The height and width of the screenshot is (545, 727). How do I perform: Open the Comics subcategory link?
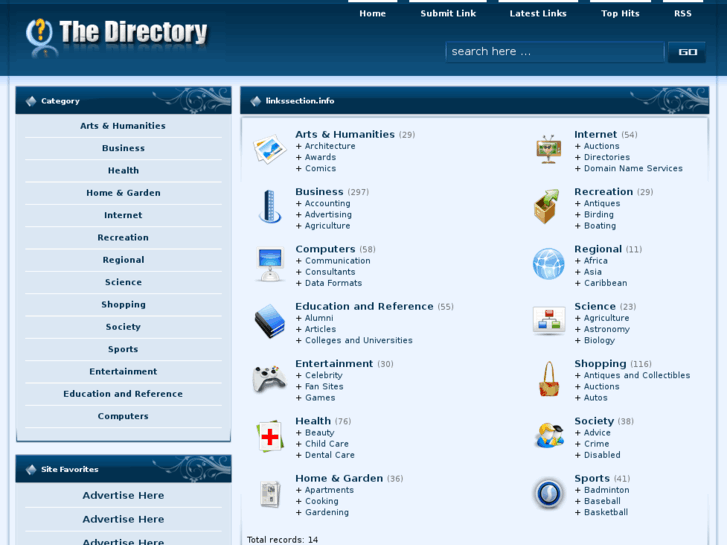320,168
